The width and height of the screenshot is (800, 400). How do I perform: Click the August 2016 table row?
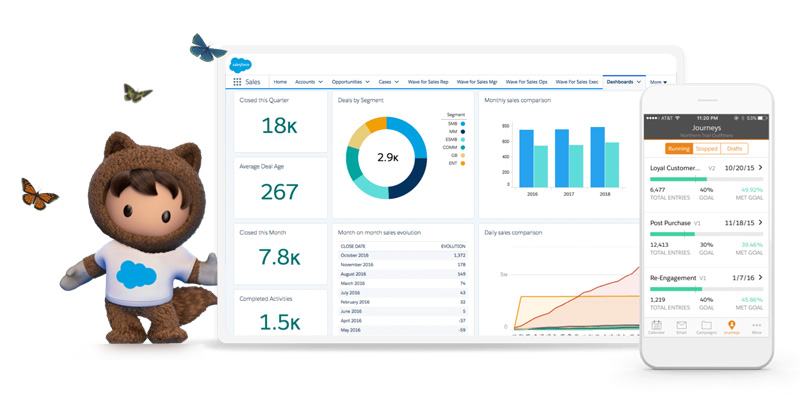coord(403,273)
